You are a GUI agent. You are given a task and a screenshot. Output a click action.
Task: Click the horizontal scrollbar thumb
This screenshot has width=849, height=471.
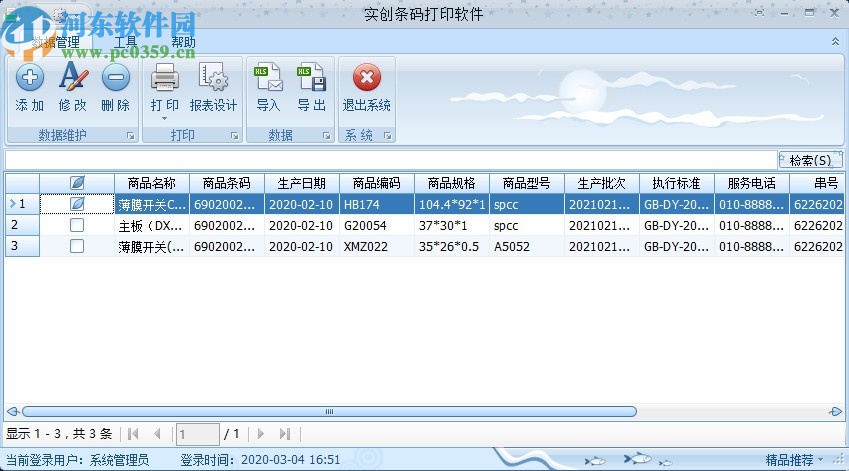coord(329,412)
